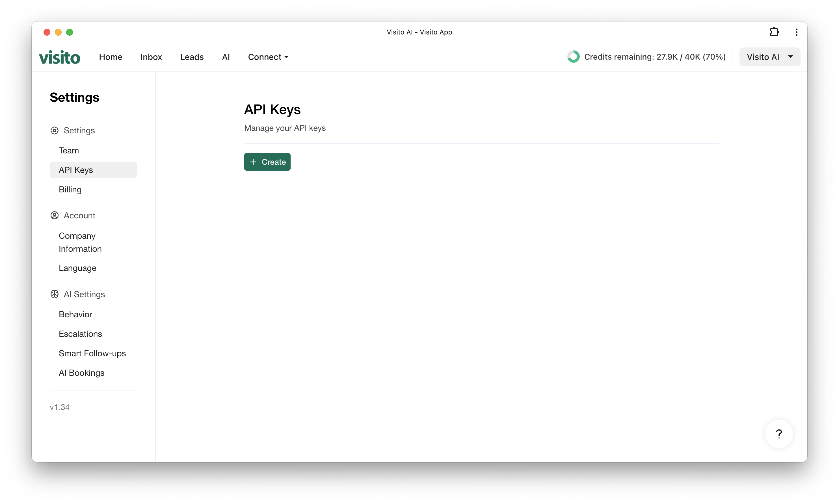Open the Home tab
This screenshot has height=504, width=839.
(x=111, y=57)
